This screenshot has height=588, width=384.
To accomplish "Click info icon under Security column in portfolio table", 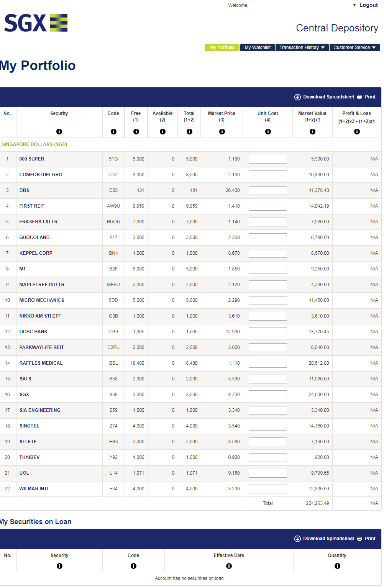I will point(59,131).
